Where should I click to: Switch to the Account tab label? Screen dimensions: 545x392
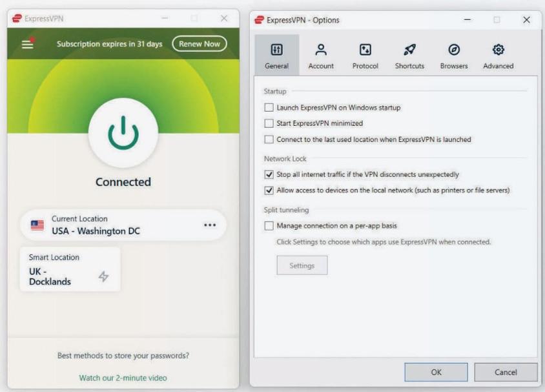pyautogui.click(x=321, y=66)
